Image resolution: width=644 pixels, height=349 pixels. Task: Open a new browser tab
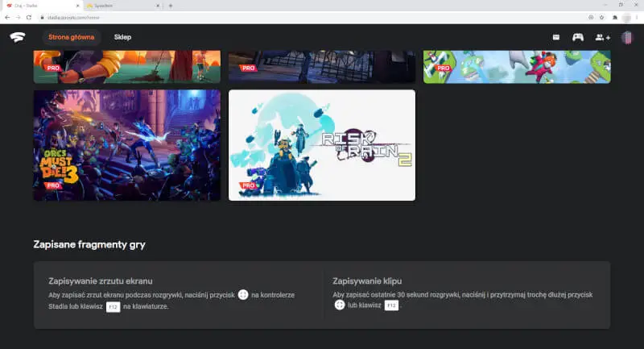171,6
